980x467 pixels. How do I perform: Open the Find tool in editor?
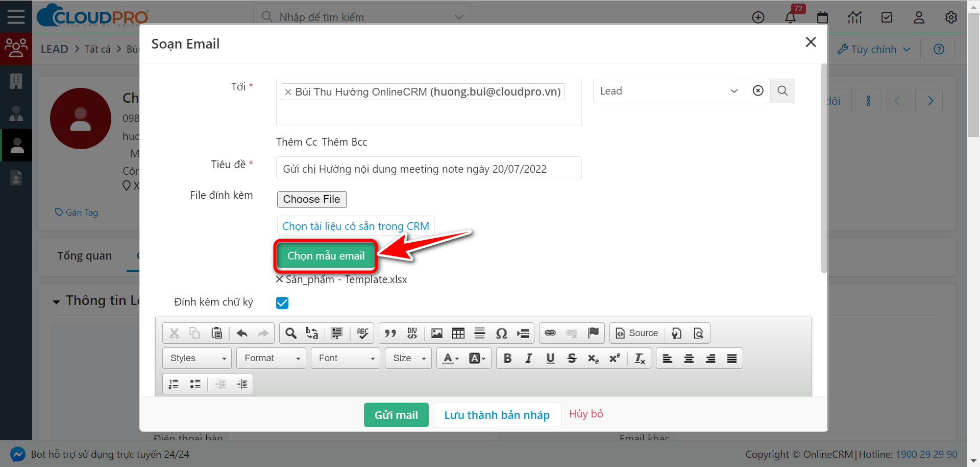[290, 333]
